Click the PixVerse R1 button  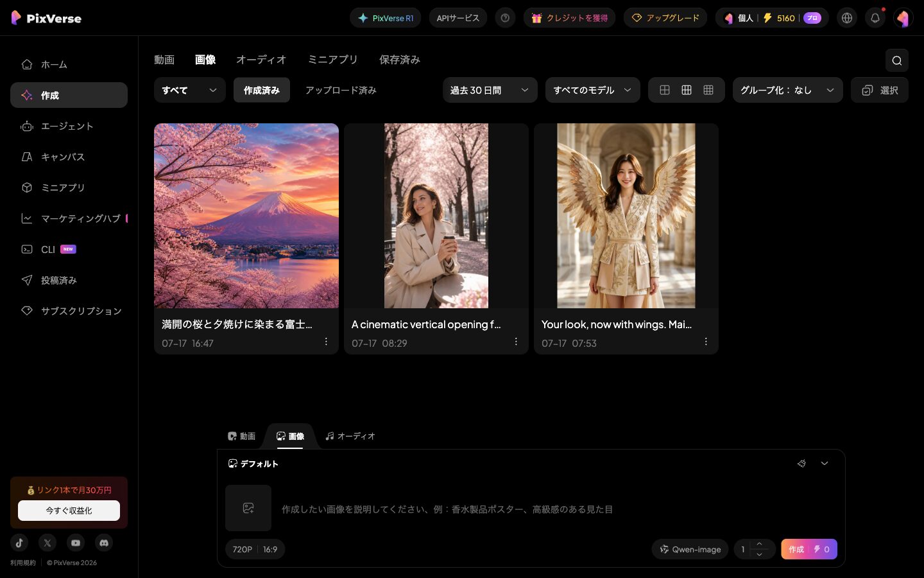tap(386, 18)
